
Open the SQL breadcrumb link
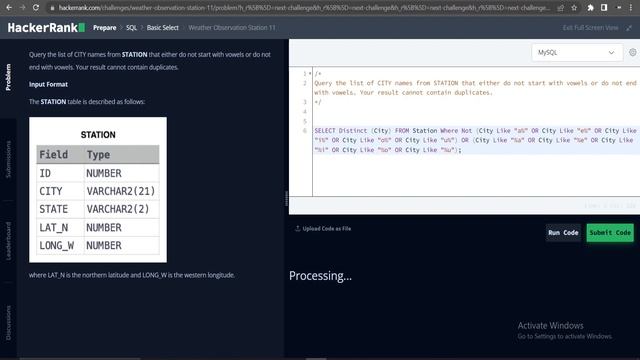coord(131,28)
